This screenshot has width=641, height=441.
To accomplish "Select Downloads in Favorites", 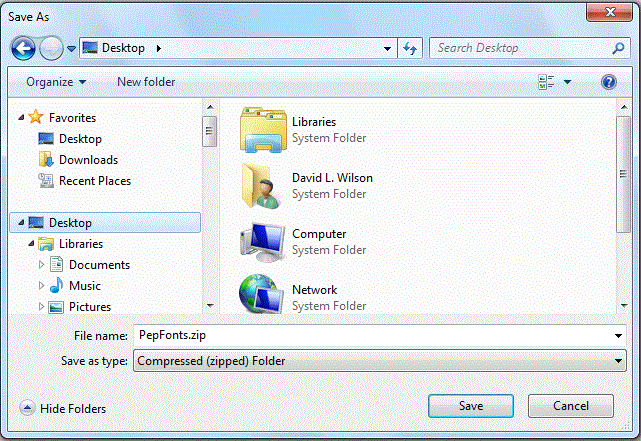I will [88, 160].
